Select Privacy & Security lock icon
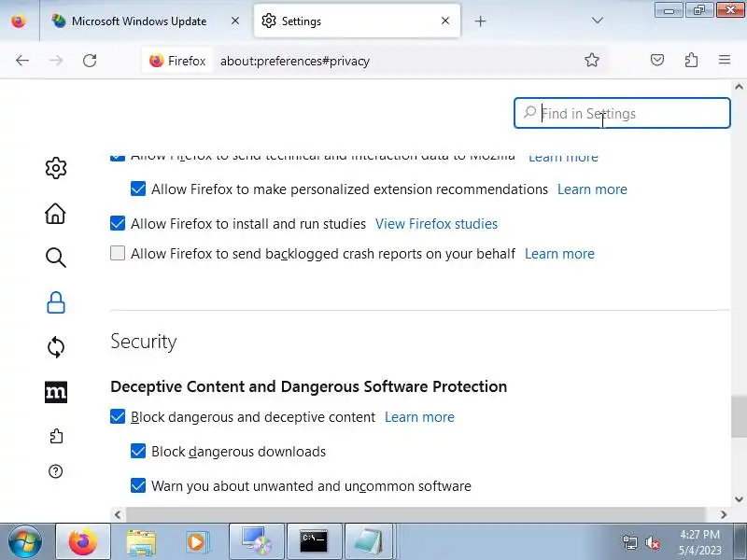This screenshot has height=560, width=747. click(56, 302)
